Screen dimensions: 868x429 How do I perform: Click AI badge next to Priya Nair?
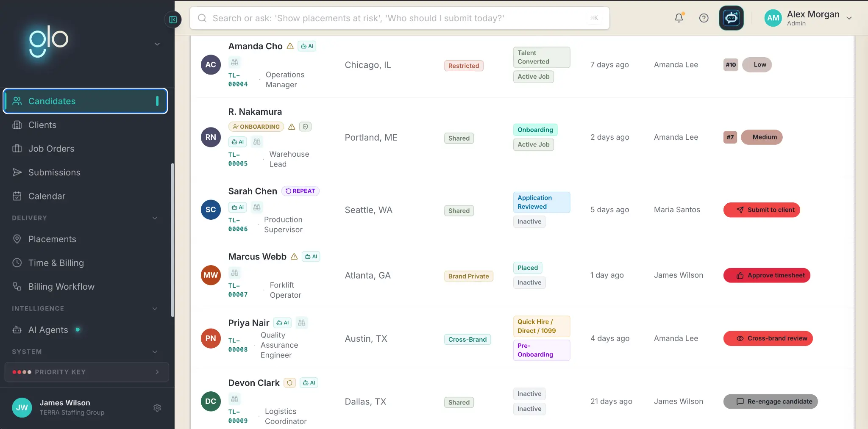pyautogui.click(x=283, y=323)
